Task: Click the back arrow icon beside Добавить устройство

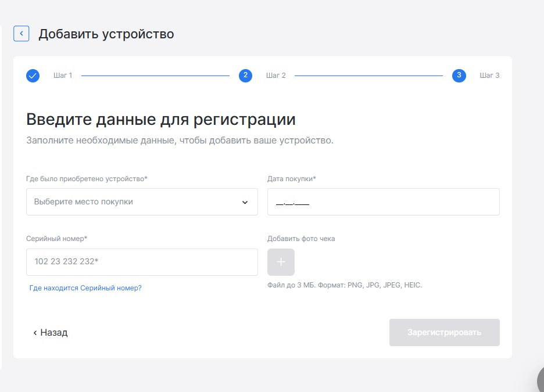Action: click(21, 34)
